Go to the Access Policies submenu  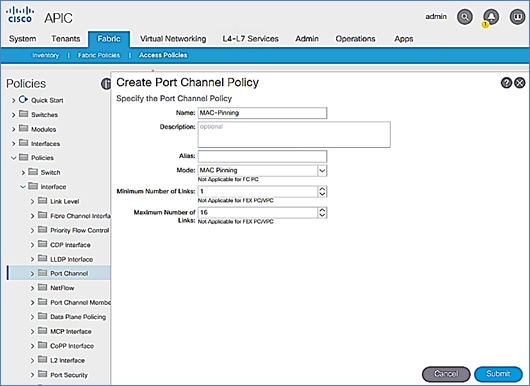163,55
